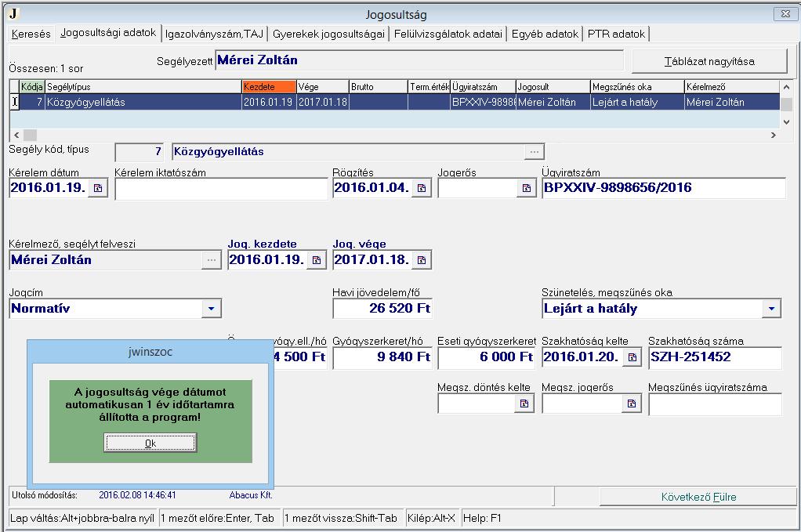
Task: Sort table by Kezdete column header
Action: pos(269,87)
